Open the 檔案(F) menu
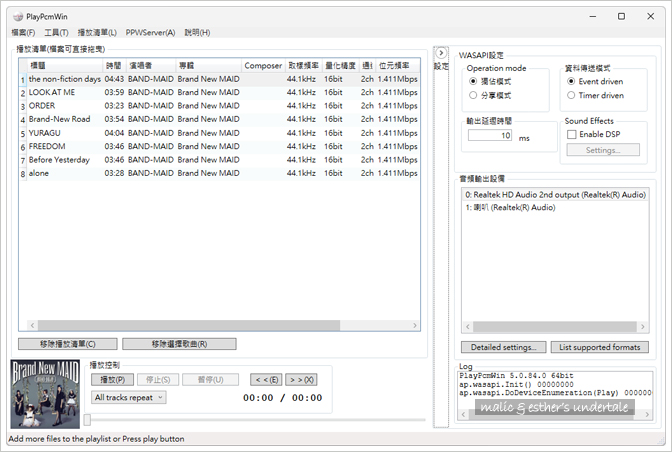This screenshot has height=452, width=672. [23, 33]
